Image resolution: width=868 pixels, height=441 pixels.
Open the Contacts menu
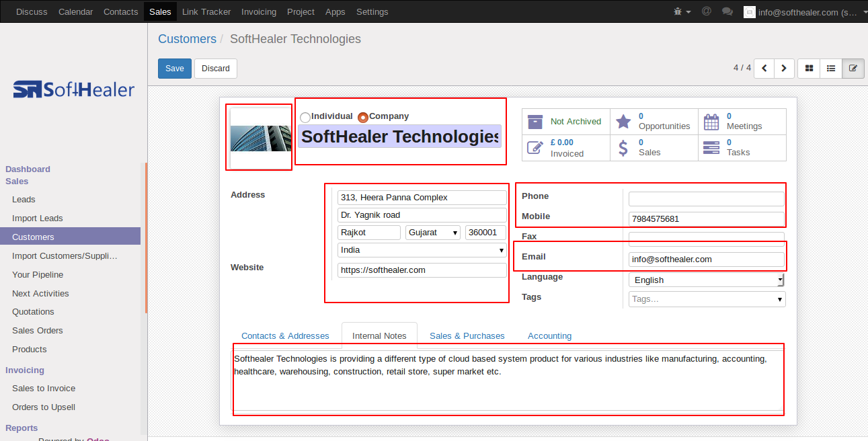pyautogui.click(x=121, y=11)
